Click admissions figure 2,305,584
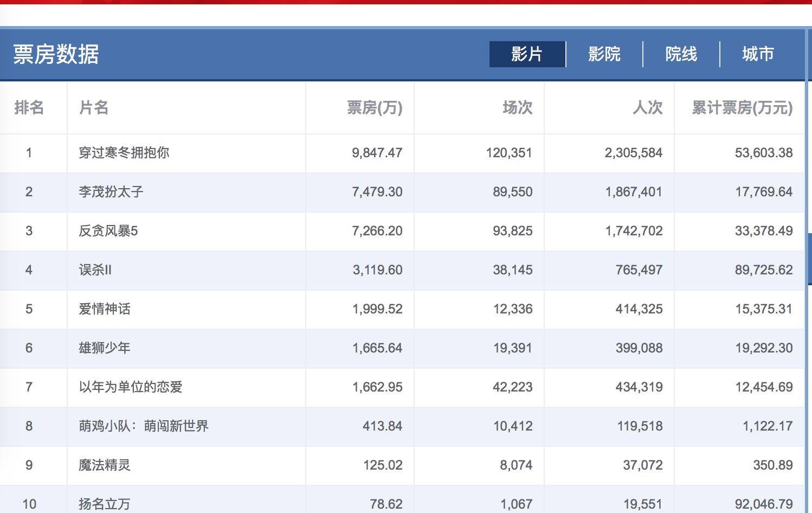Viewport: 812px width, 513px height. [x=634, y=153]
